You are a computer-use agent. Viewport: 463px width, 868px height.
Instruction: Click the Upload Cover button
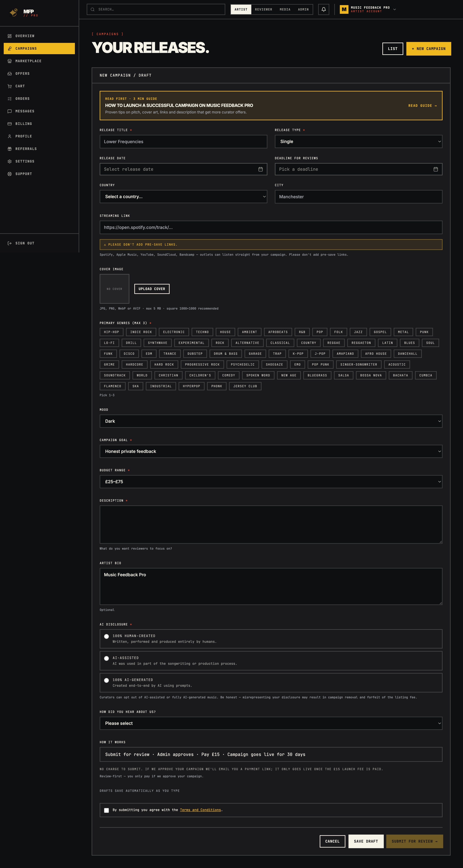click(x=152, y=289)
